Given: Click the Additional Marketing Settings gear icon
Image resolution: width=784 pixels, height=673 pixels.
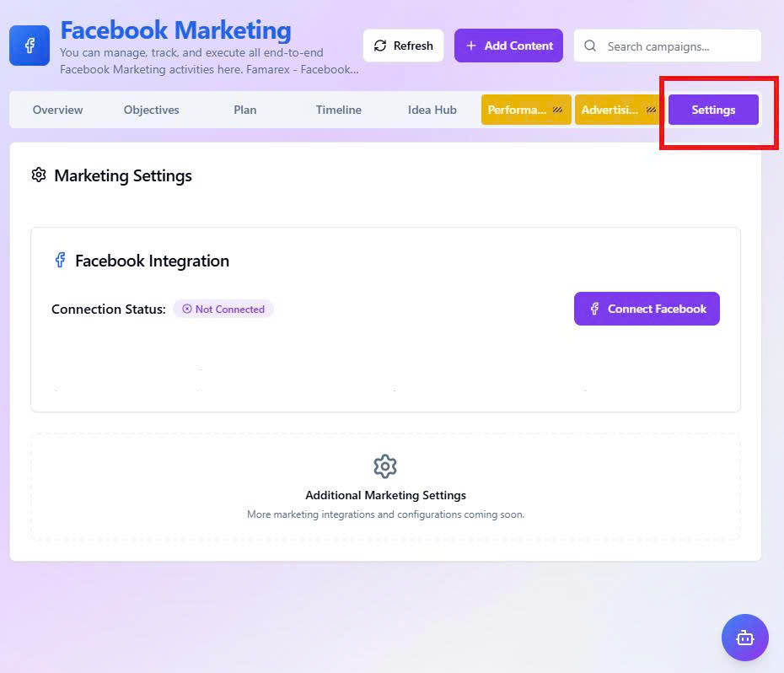Looking at the screenshot, I should (x=385, y=466).
